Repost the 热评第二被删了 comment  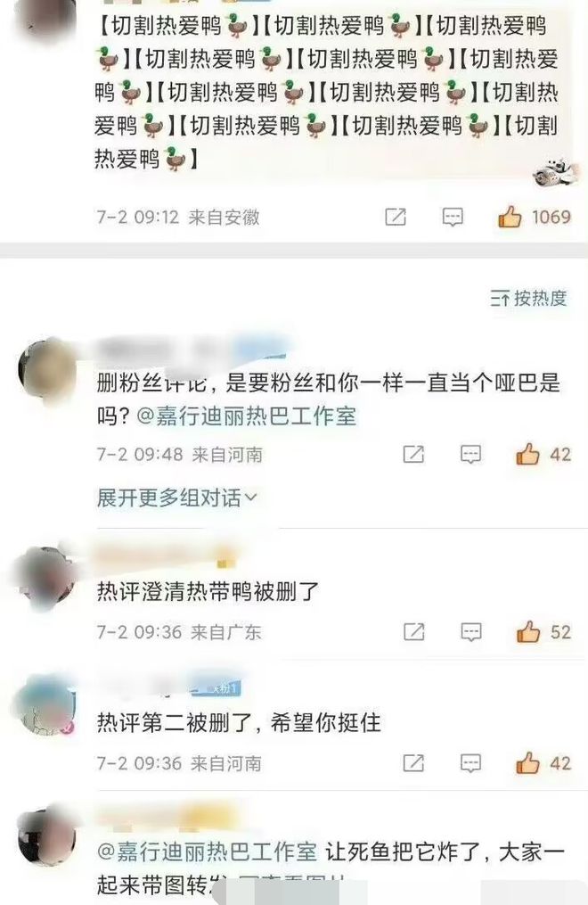coord(413,763)
